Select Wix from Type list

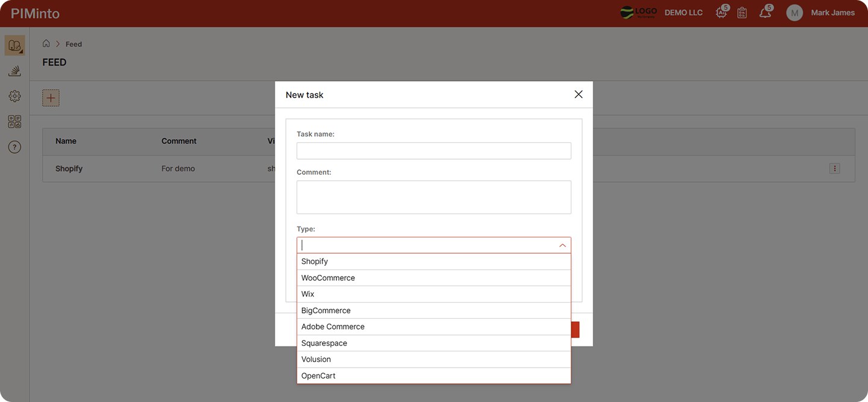pos(433,294)
